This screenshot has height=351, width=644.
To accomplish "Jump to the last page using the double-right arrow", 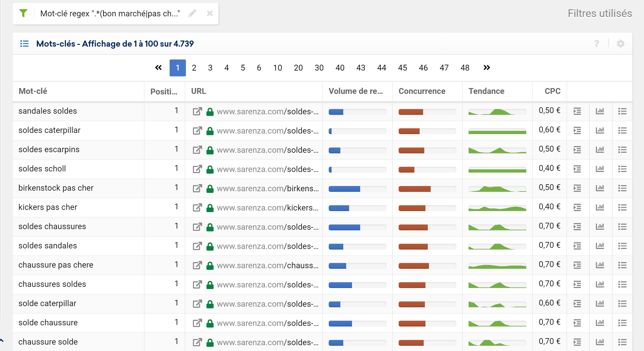I will coord(487,68).
